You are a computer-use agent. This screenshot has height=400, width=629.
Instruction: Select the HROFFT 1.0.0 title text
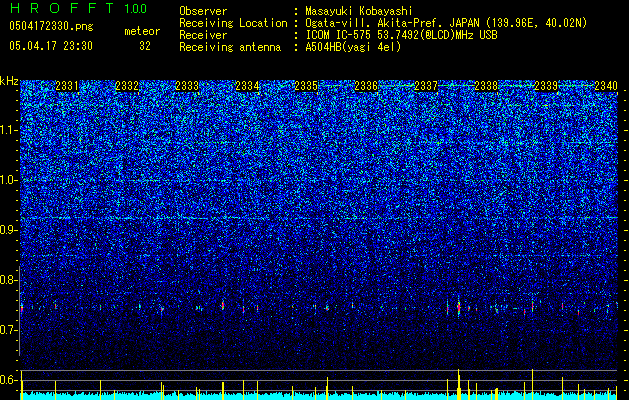click(78, 8)
